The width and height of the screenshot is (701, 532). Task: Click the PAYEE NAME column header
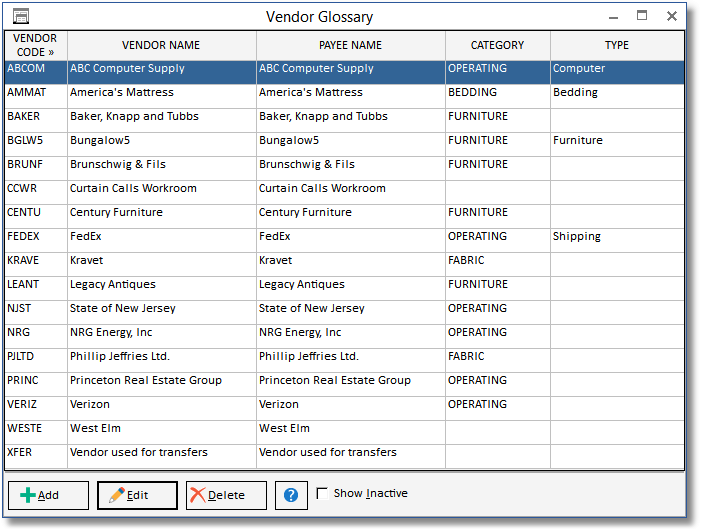click(x=350, y=45)
